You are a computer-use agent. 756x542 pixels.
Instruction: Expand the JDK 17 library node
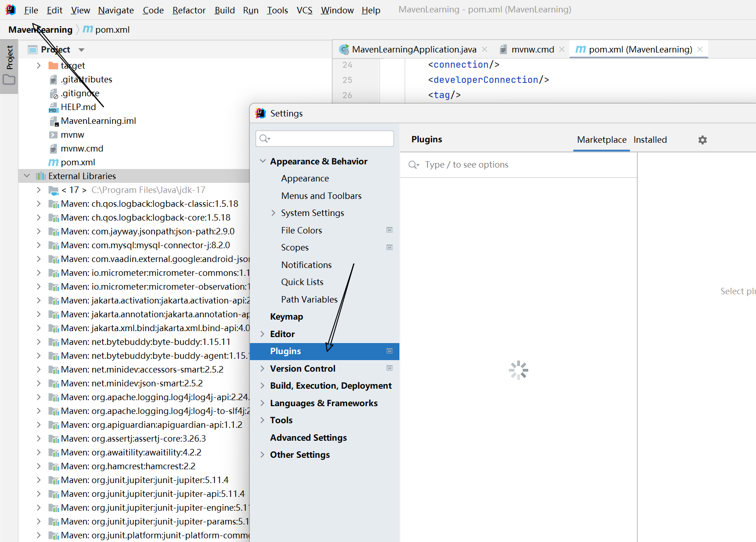[39, 190]
